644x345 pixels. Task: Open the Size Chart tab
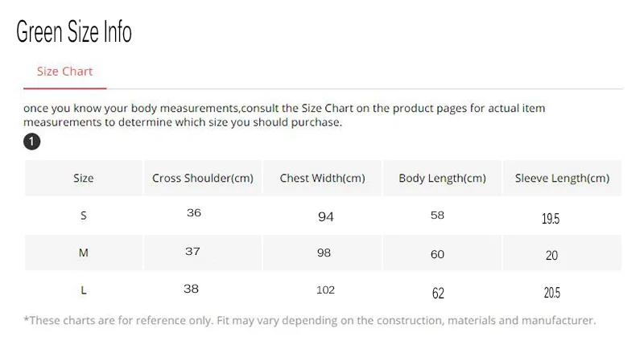pyautogui.click(x=64, y=72)
